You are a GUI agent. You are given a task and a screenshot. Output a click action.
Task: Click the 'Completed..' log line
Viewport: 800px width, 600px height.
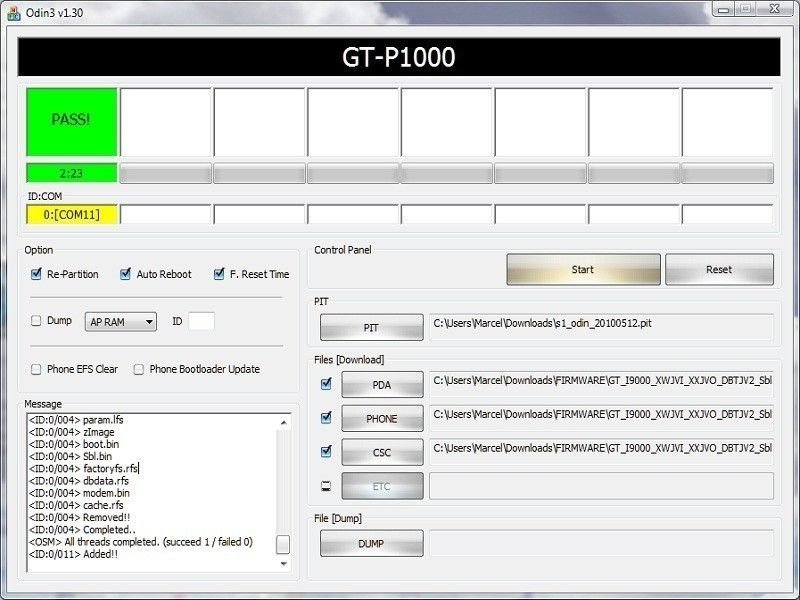(x=82, y=530)
